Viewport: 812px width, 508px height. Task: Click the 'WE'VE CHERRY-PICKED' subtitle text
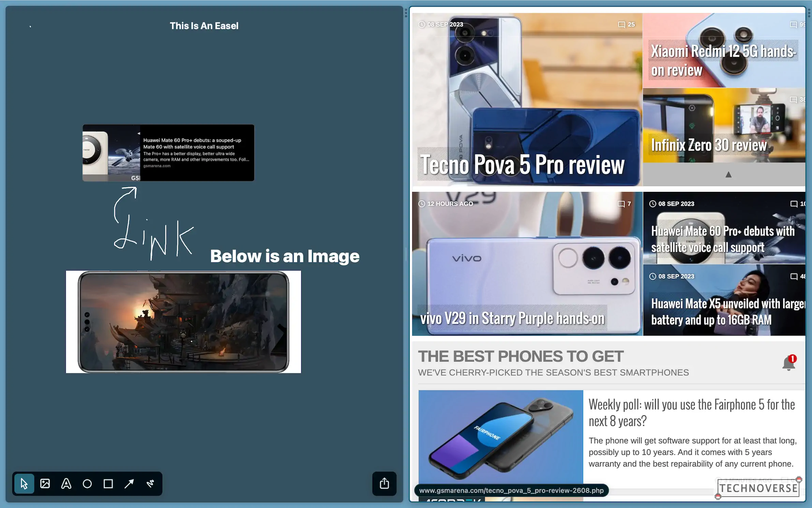[x=553, y=372]
